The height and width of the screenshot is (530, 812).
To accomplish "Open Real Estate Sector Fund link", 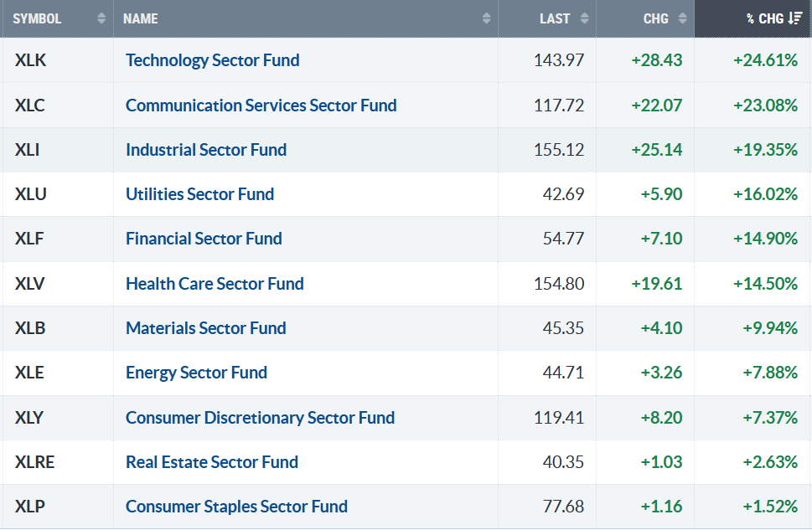I will point(212,462).
